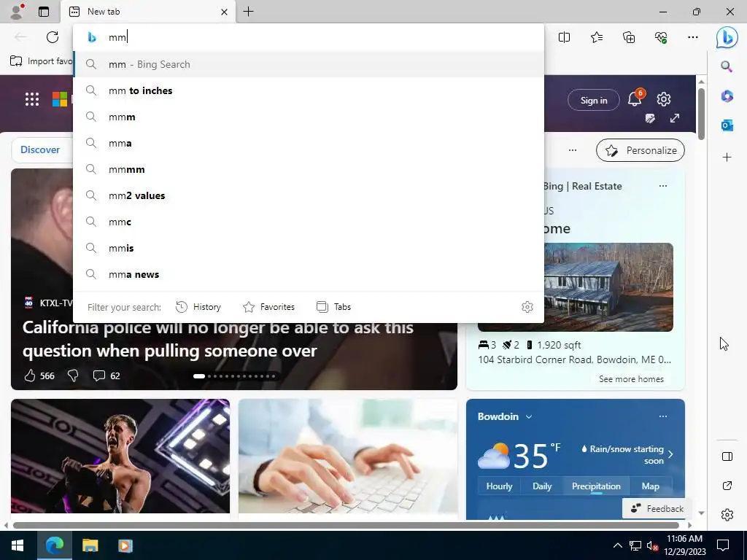747x560 pixels.
Task: Show hidden system tray icons
Action: click(x=617, y=545)
